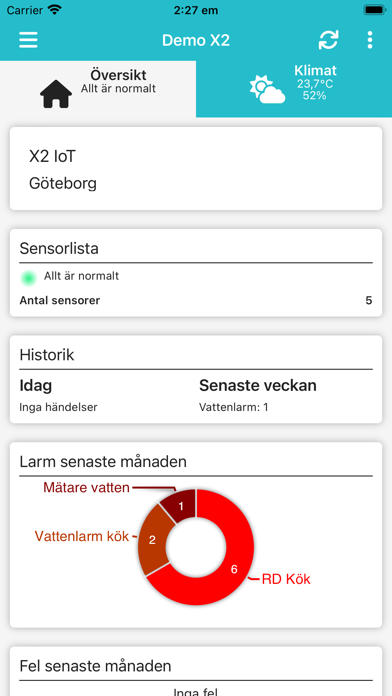Switch to the Klimat tab
Viewport: 392px width, 696px height.
pyautogui.click(x=294, y=89)
